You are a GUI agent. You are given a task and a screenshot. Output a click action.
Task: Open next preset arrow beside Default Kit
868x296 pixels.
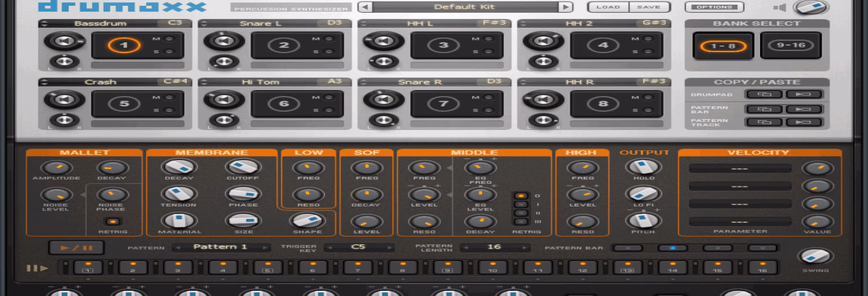pos(565,8)
